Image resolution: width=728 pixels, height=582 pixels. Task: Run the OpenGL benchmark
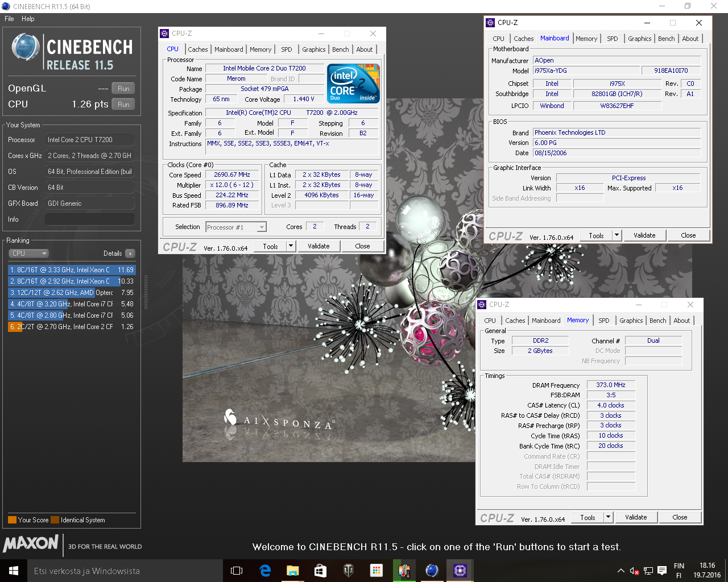click(123, 89)
